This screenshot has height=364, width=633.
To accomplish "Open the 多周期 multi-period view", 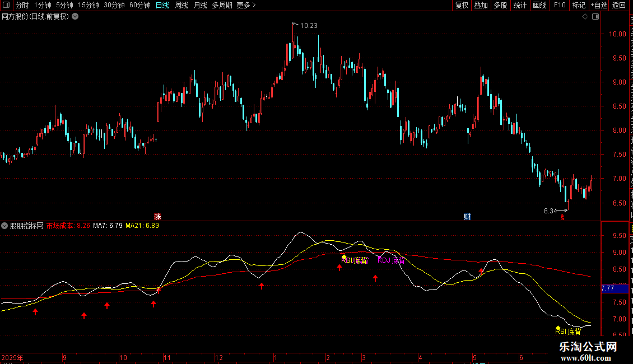I will (x=222, y=5).
